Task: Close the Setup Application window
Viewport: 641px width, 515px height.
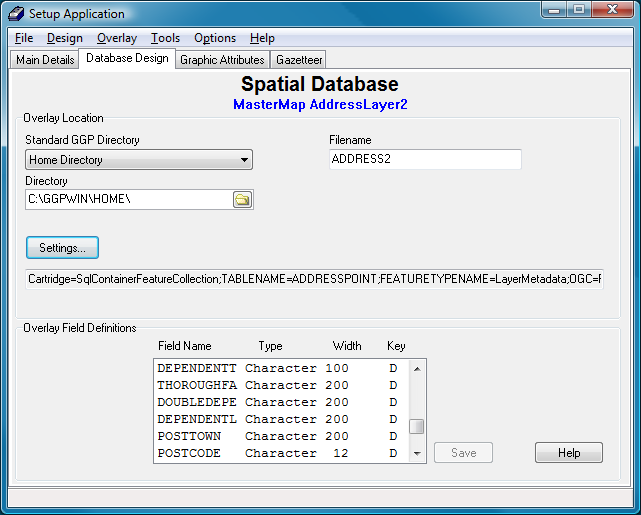Action: (612, 9)
